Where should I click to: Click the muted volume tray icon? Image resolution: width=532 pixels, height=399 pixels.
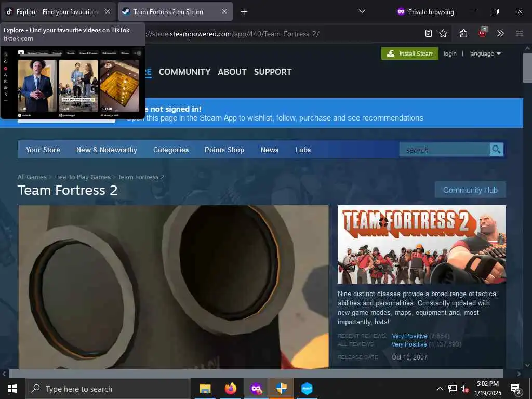coord(465,389)
